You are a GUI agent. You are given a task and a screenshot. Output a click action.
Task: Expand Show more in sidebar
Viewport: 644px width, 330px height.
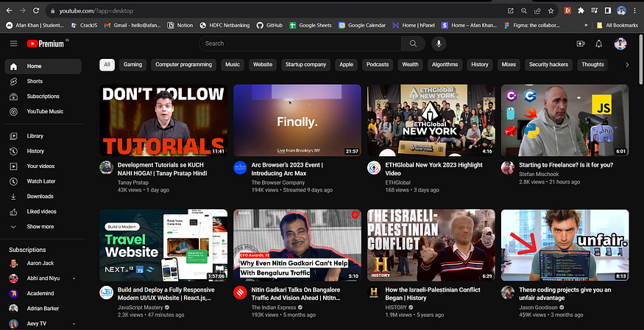click(43, 226)
